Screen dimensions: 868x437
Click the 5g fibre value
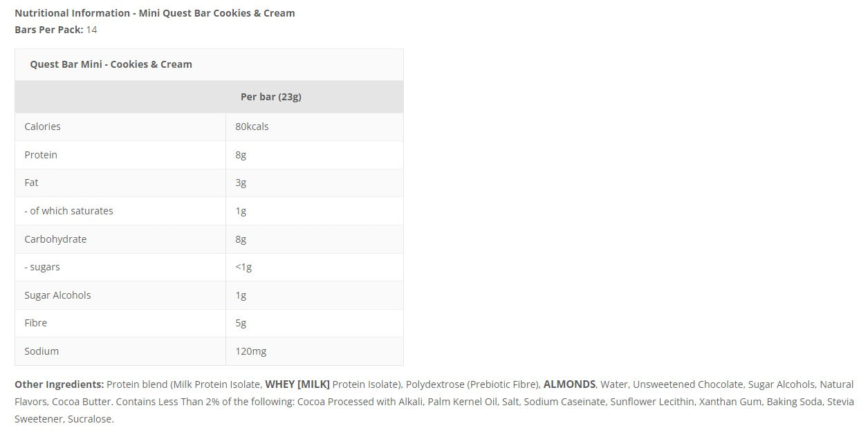click(241, 323)
